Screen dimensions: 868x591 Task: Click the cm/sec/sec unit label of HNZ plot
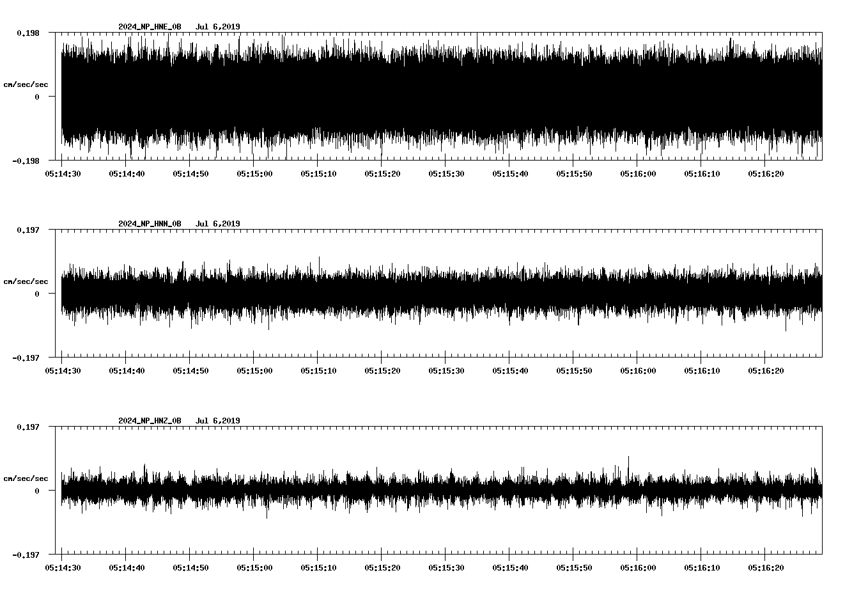[26, 478]
